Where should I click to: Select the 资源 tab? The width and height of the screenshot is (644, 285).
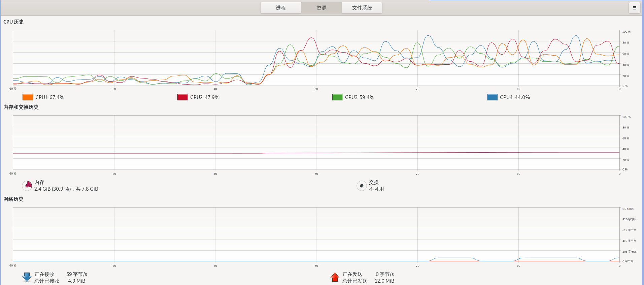pyautogui.click(x=321, y=8)
